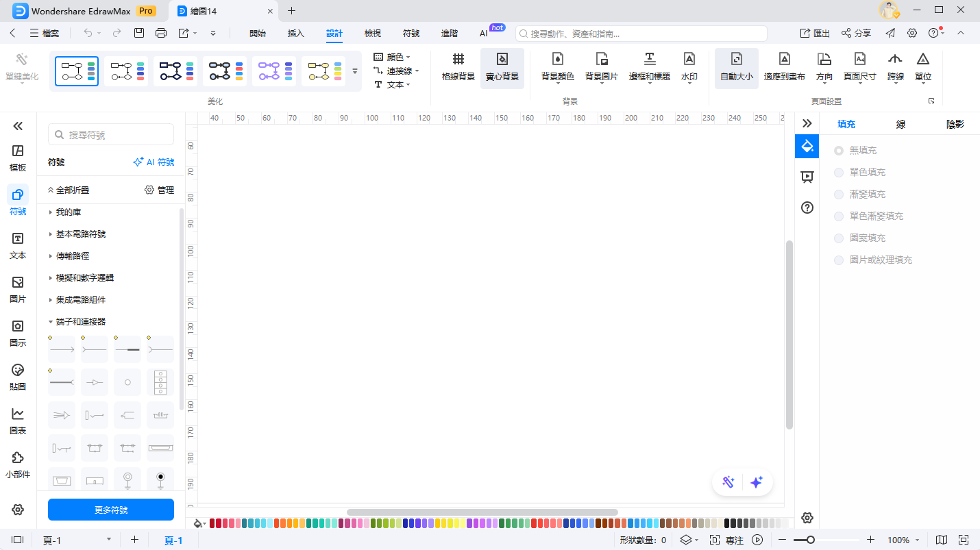Select 適應到畫布 fit to canvas icon
This screenshot has height=550, width=980.
(784, 67)
